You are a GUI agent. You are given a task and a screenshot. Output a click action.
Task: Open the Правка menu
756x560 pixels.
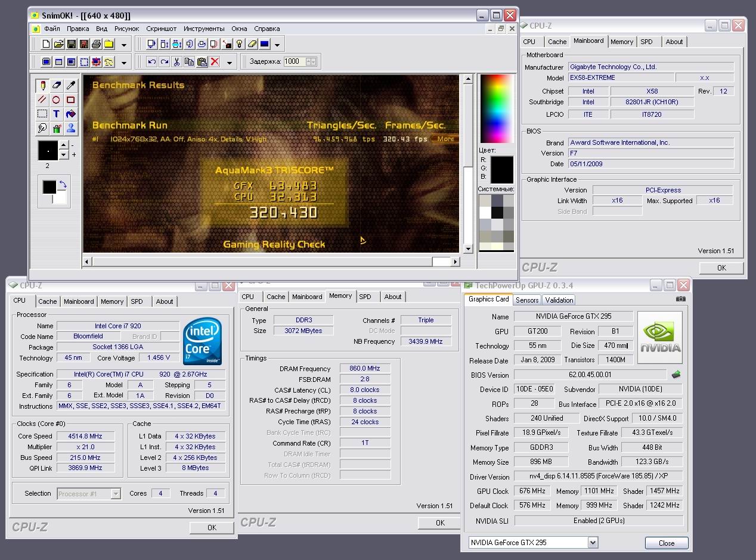pos(78,29)
